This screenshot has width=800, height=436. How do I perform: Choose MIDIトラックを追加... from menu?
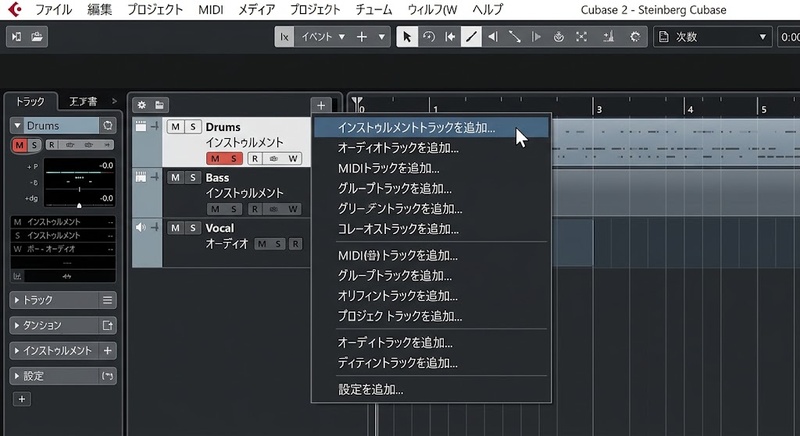(431, 168)
